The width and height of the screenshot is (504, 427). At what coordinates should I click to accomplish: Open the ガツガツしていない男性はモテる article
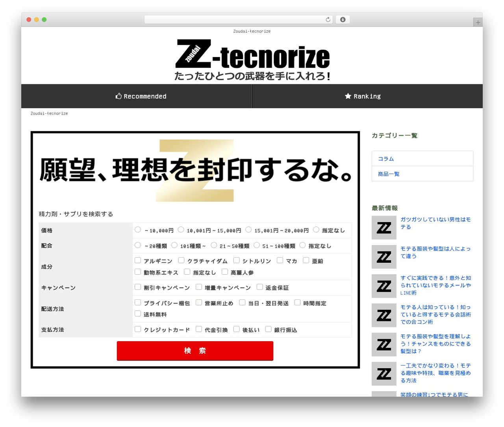435,223
